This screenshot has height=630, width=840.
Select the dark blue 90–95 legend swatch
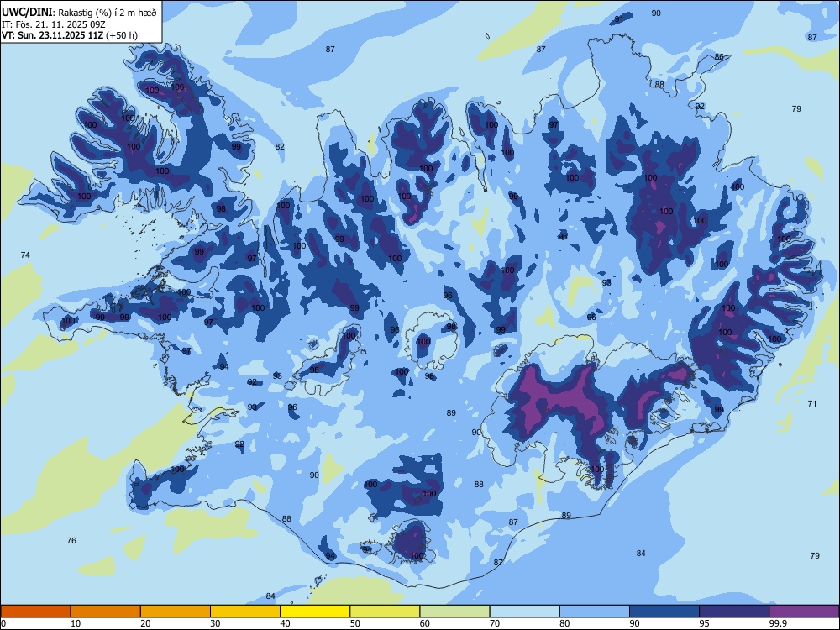(664, 612)
